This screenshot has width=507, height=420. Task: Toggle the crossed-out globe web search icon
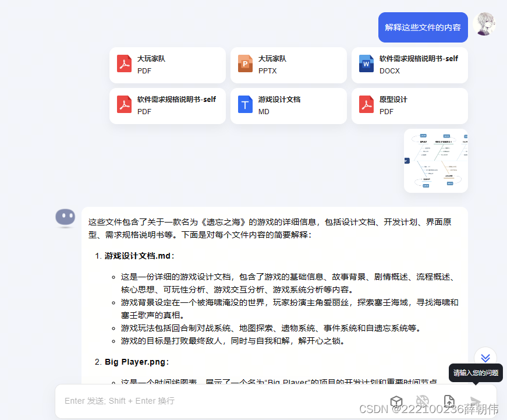pos(423,401)
